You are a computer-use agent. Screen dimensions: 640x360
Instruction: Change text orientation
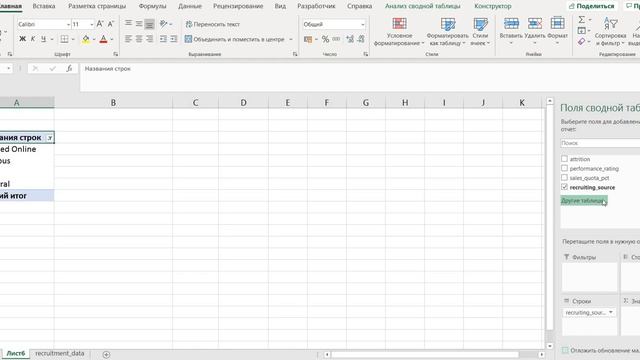(163, 24)
